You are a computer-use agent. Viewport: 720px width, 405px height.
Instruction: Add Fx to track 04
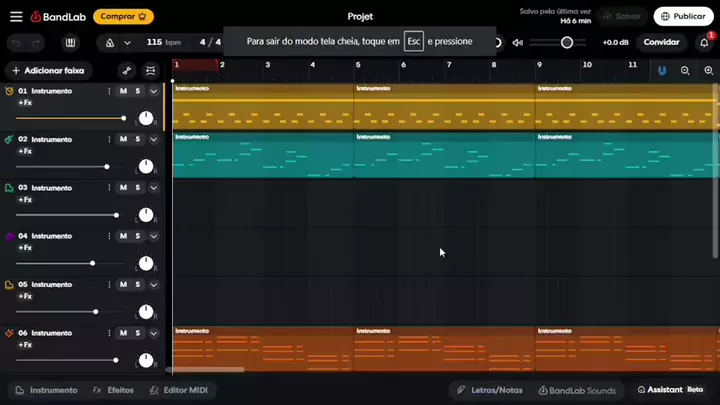[25, 248]
